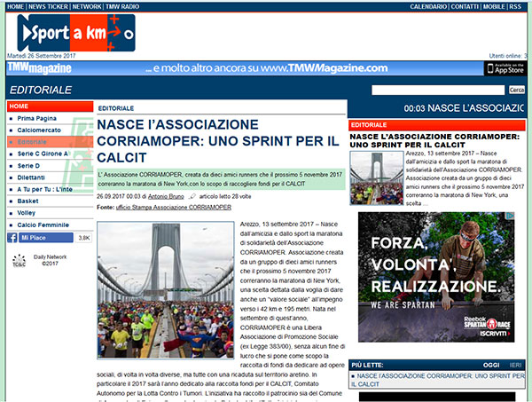
Task: Open the Calciomercato sidebar section
Action: coord(38,130)
